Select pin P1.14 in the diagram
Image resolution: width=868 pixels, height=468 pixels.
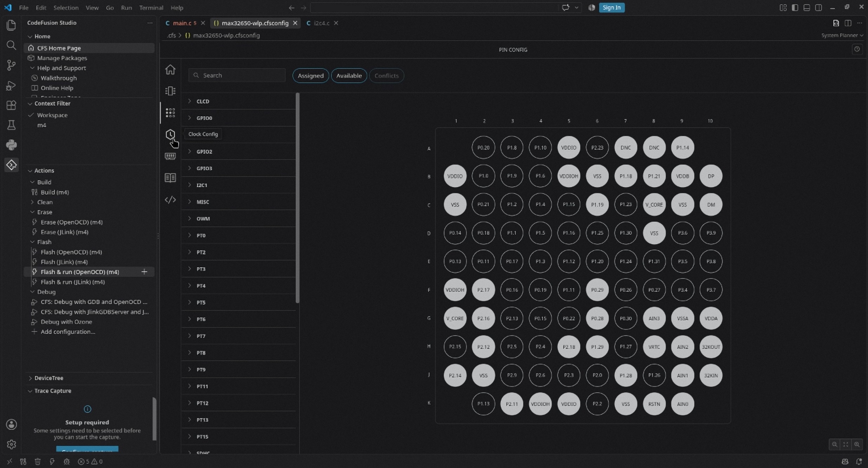(683, 148)
